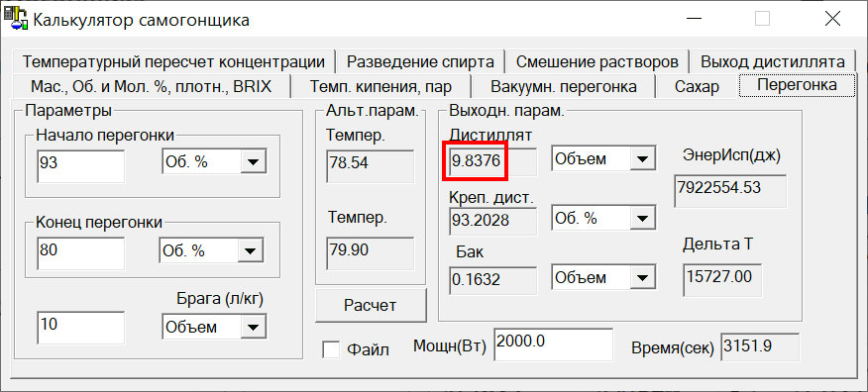
Task: Go to the Выход дистиллята tab
Action: (x=773, y=61)
